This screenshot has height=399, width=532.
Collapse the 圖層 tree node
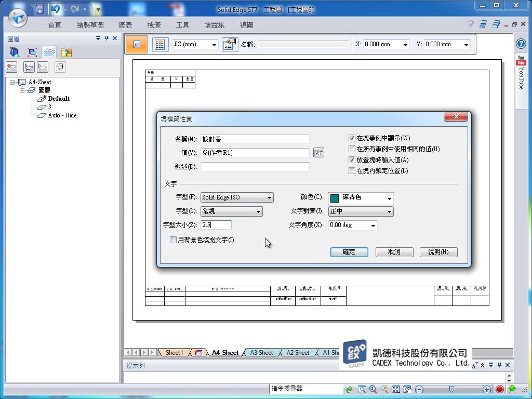coord(22,90)
